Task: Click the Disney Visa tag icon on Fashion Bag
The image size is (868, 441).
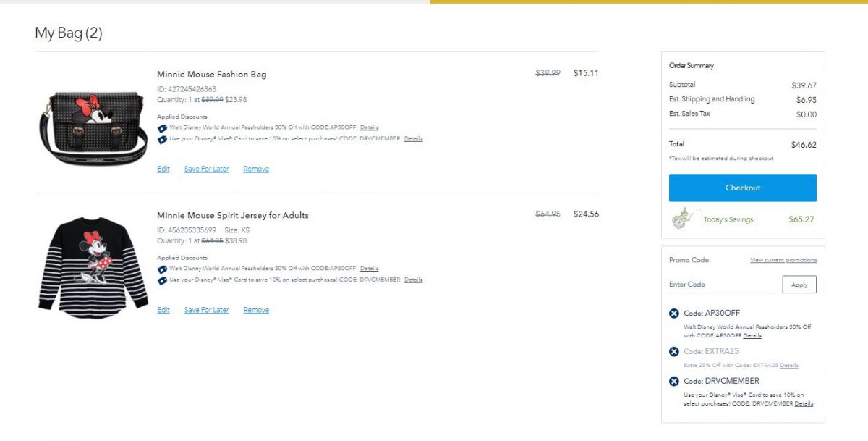Action: point(162,138)
